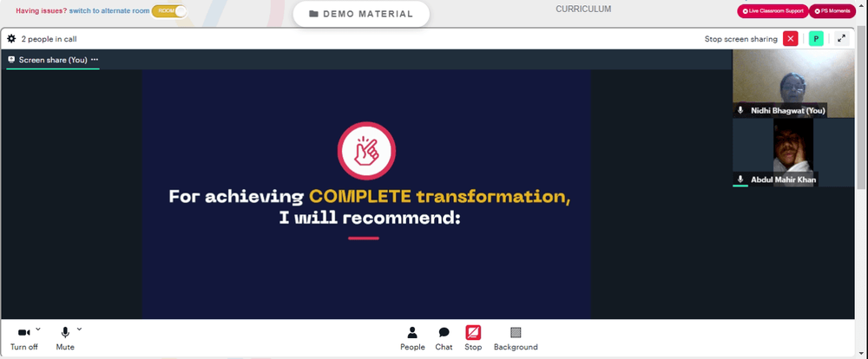The image size is (868, 359).
Task: Turn off the camera
Action: pyautogui.click(x=23, y=338)
